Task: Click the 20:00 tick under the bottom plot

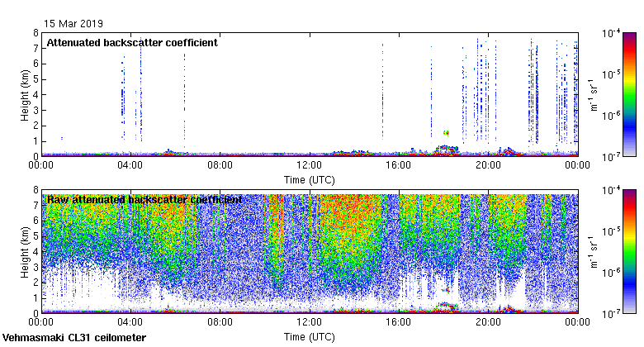Action: coord(488,322)
